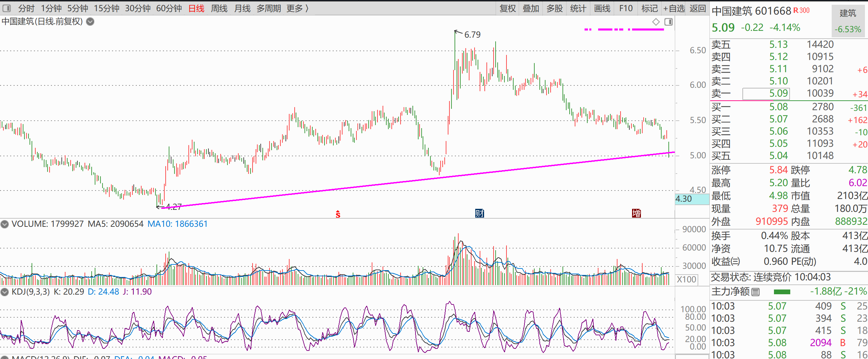
Task: Click the 外盘 value 910995
Action: tap(772, 221)
